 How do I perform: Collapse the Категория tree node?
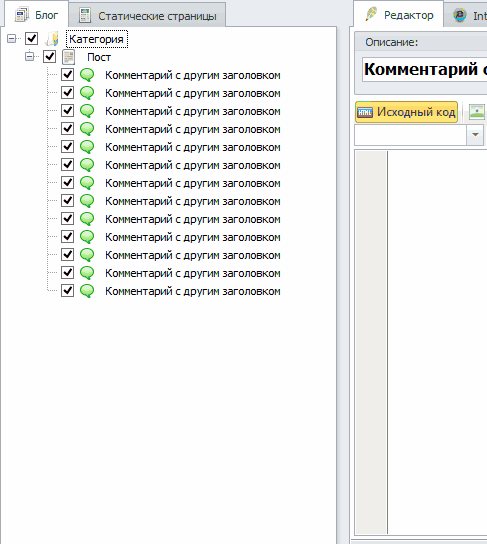pos(11,39)
